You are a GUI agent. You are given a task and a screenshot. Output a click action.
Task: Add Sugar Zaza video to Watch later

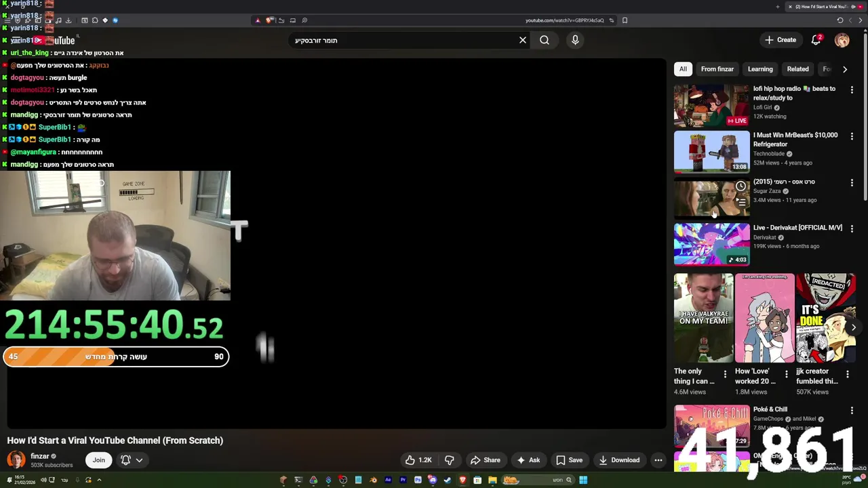741,186
